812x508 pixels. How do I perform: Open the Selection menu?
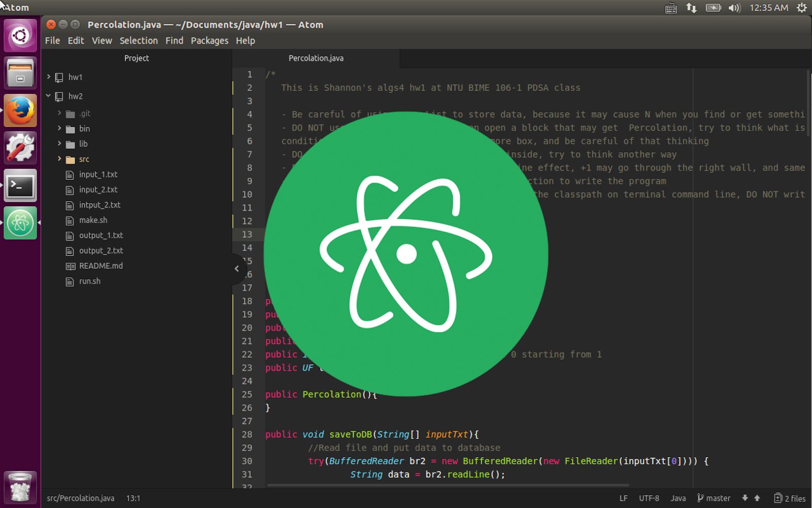click(x=139, y=41)
